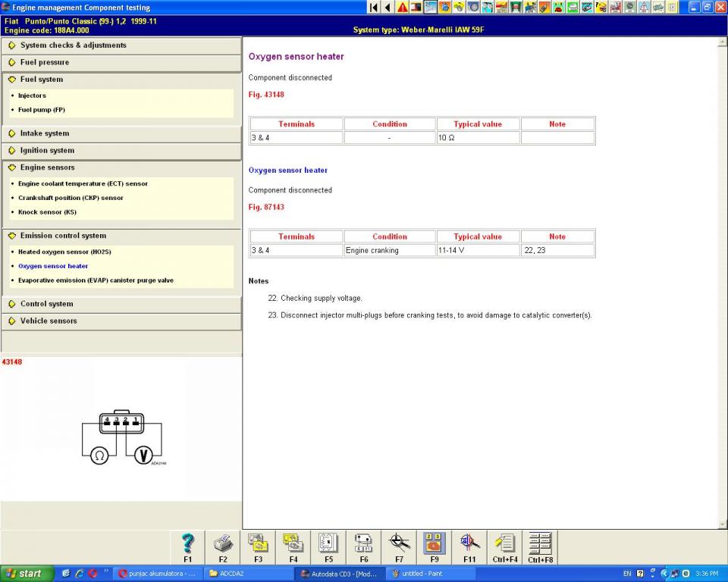Switch to ADCDA2 folder taskbar button
Viewport: 728px width, 582px height.
(x=249, y=574)
